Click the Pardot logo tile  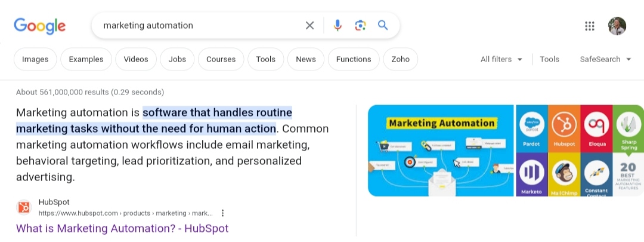pos(531,129)
